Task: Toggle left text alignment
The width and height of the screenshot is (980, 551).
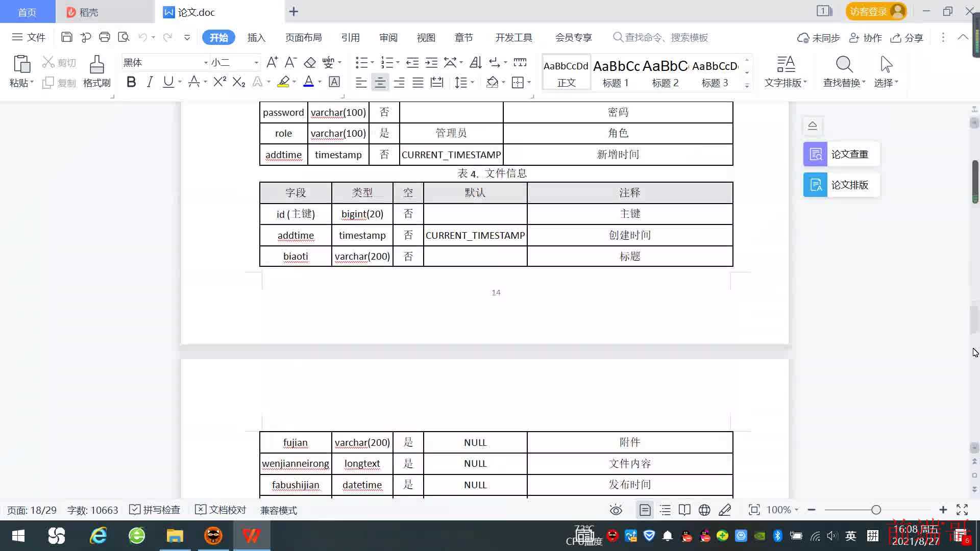Action: 361,82
